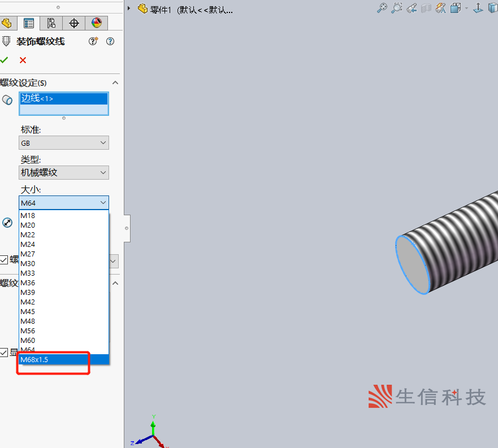The width and height of the screenshot is (498, 448).
Task: Choose M39 from the size list
Action: (64, 293)
